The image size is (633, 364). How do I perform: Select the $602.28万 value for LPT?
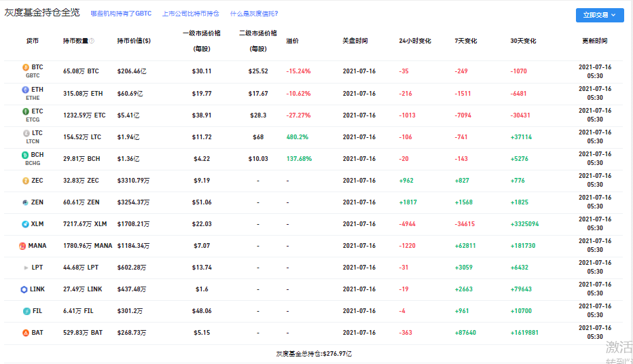click(132, 268)
